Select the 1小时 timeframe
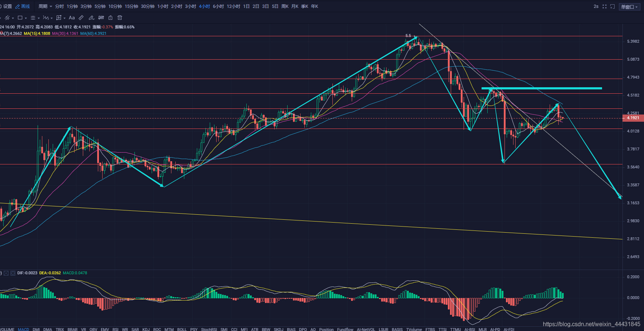This screenshot has height=331, width=644. 163,6
